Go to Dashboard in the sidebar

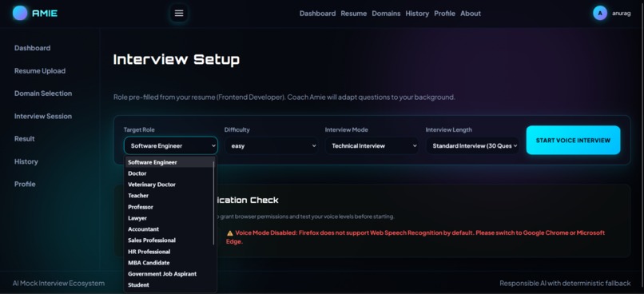pos(33,48)
